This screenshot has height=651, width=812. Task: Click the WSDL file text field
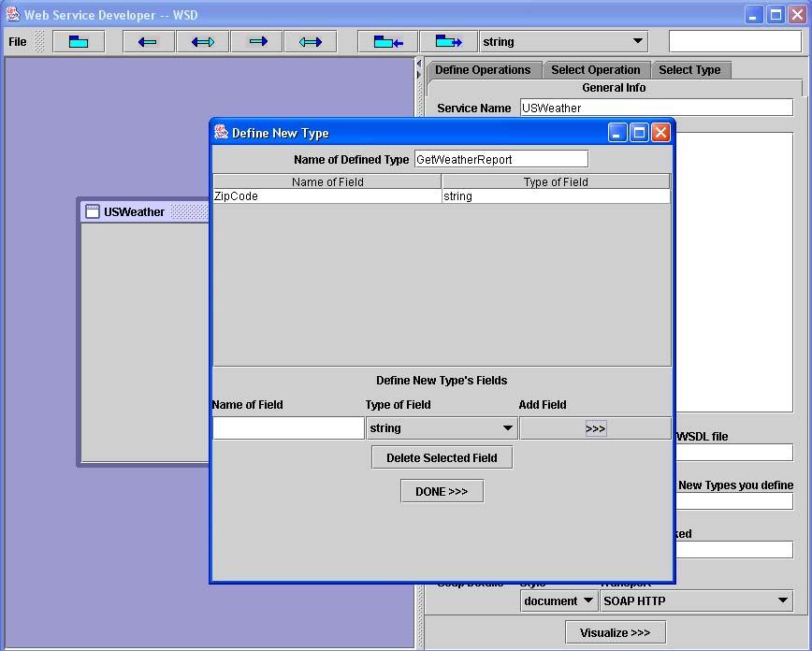click(x=734, y=452)
